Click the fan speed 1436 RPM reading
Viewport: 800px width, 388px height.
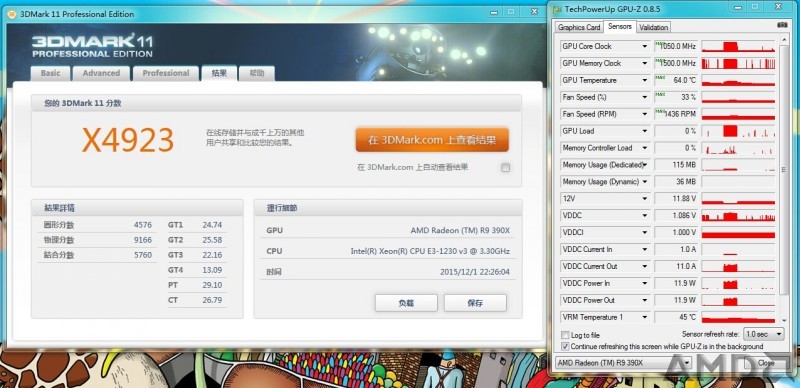click(681, 114)
